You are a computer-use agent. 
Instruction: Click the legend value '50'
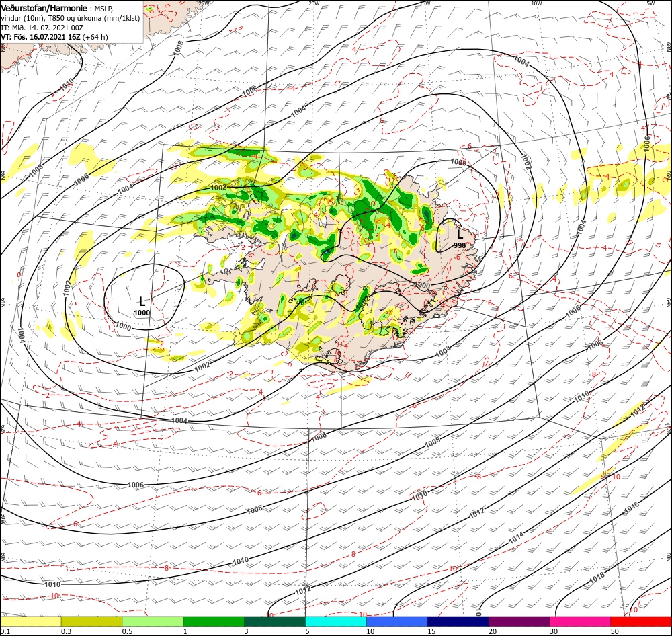[x=615, y=631]
